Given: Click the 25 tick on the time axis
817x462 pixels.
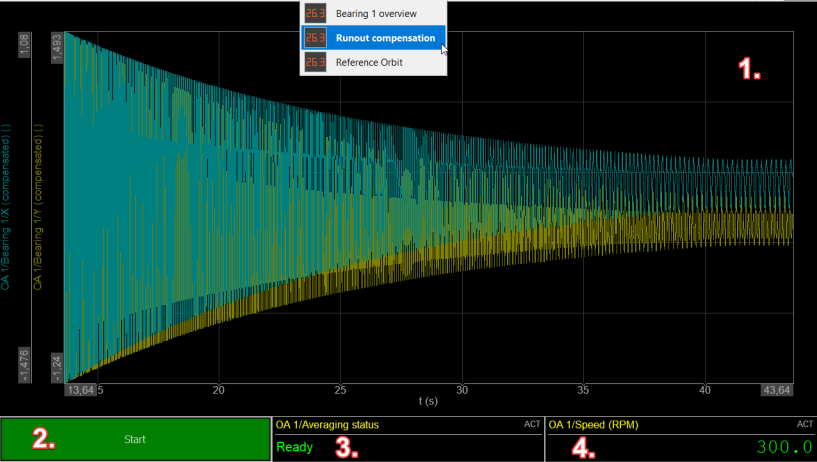Looking at the screenshot, I should click(x=340, y=390).
